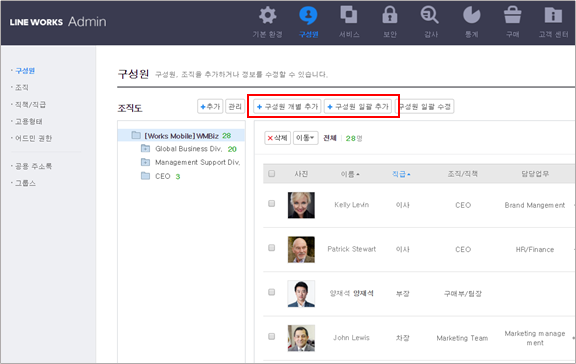Select 고용형태 in the left sidebar
The height and width of the screenshot is (364, 576).
pos(29,122)
